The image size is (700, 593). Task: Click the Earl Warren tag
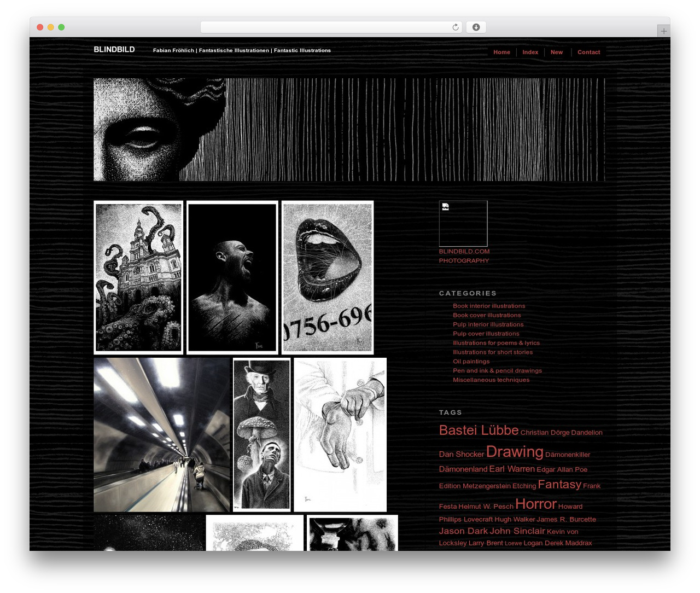pos(512,469)
